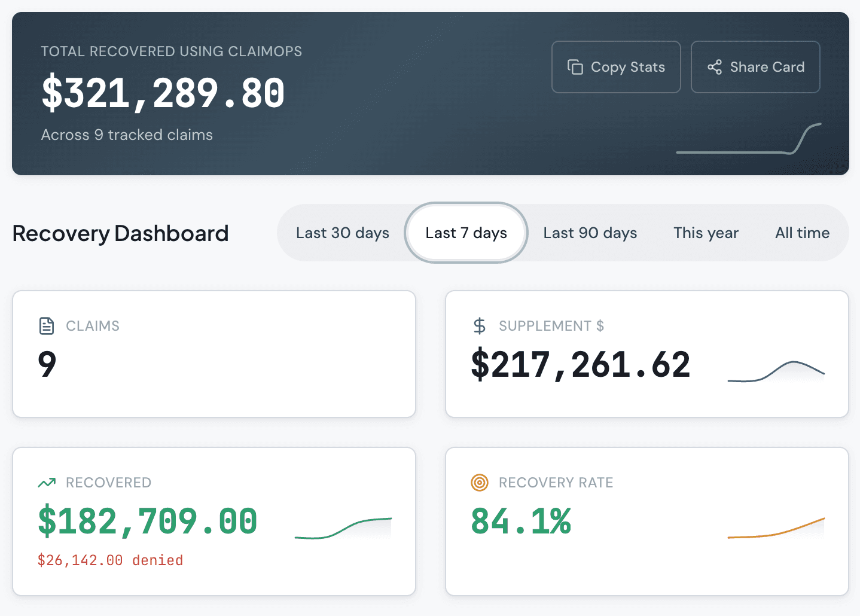Click the claims count 9
Viewport: 860px width, 616px height.
47,364
